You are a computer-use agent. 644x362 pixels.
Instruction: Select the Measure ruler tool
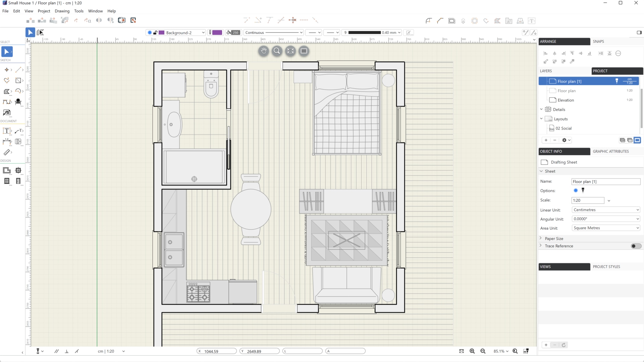coord(6,153)
